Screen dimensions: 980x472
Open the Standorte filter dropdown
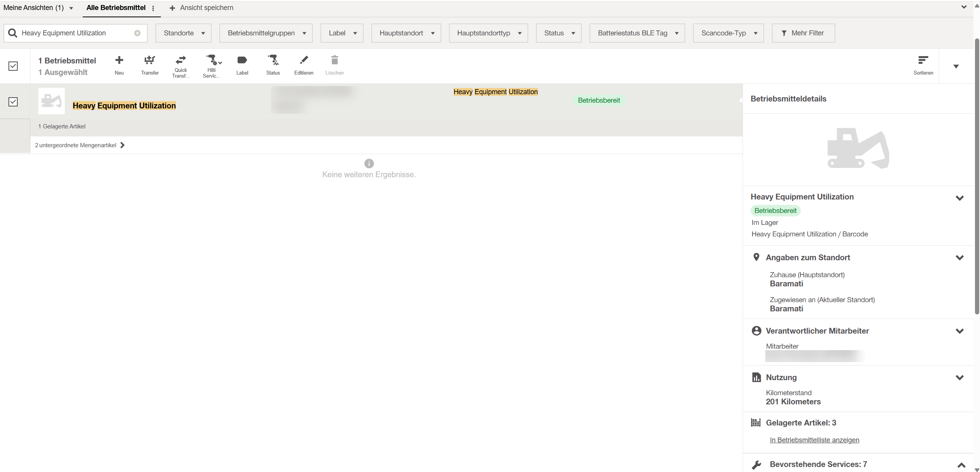point(184,33)
